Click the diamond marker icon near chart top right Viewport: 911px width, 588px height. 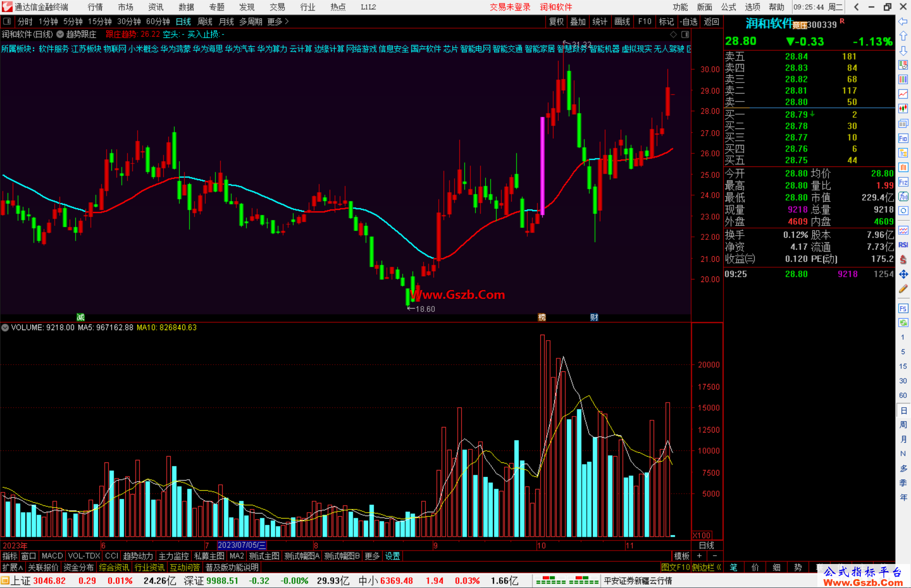point(674,35)
